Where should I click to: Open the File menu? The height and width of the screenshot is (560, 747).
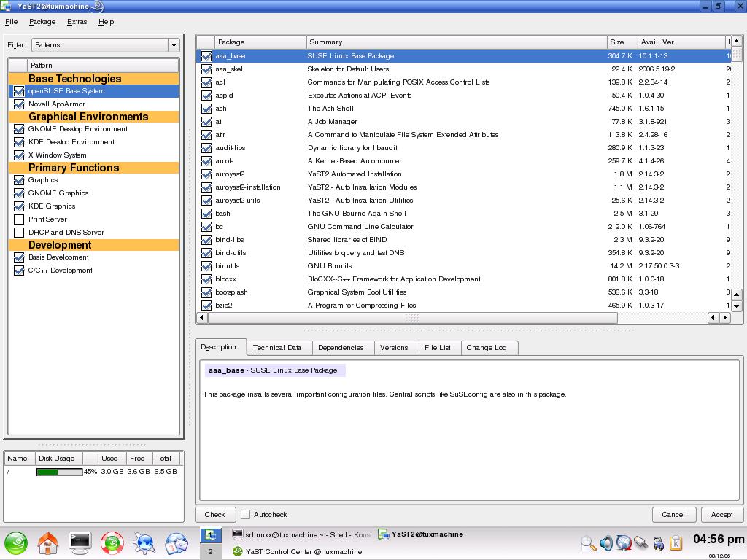pos(12,21)
